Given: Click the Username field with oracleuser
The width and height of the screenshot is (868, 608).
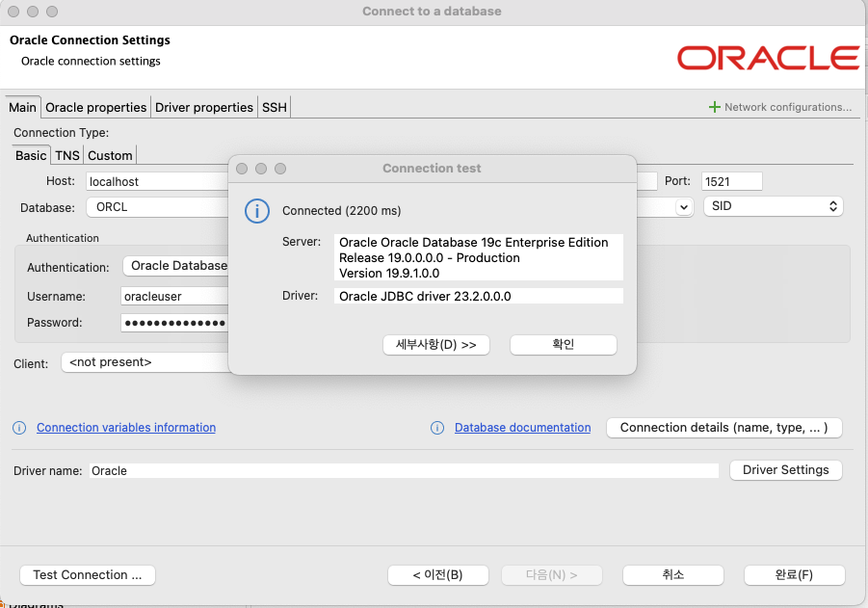Looking at the screenshot, I should click(174, 296).
